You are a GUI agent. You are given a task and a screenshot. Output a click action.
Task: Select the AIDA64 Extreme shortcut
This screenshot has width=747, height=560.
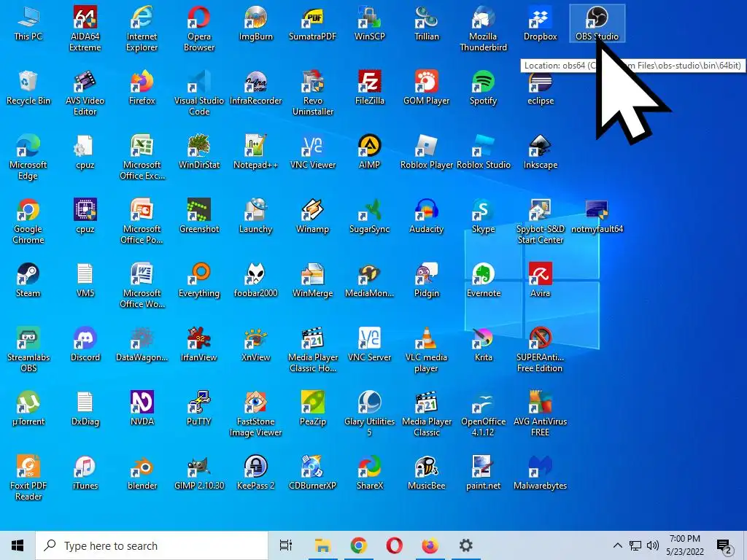click(x=85, y=28)
